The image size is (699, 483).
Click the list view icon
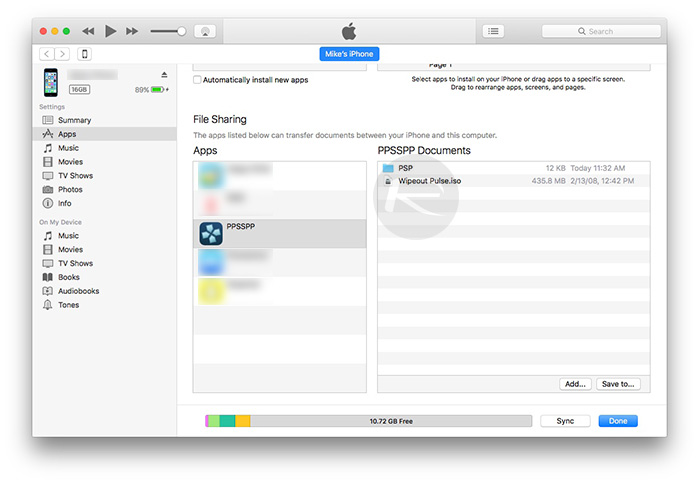click(493, 31)
